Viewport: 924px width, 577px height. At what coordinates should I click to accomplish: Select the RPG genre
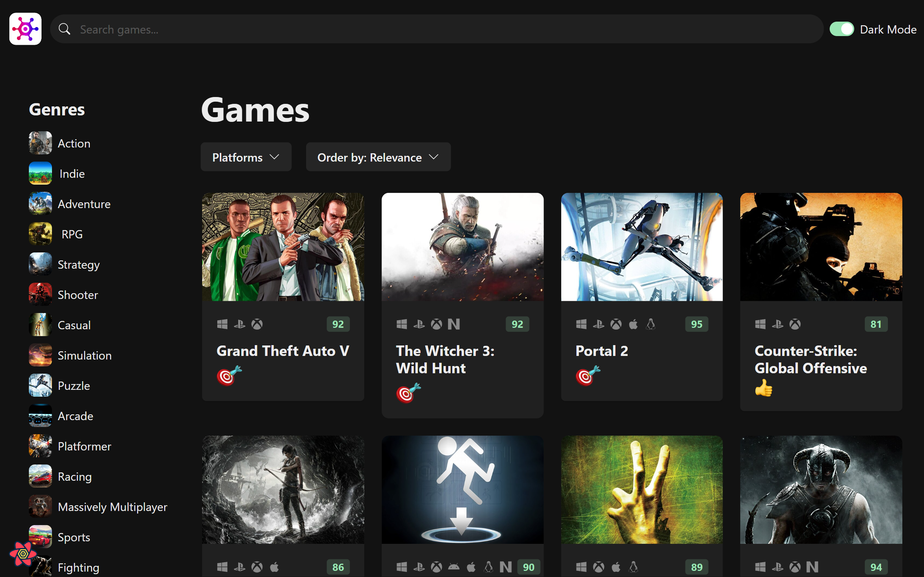coord(72,234)
